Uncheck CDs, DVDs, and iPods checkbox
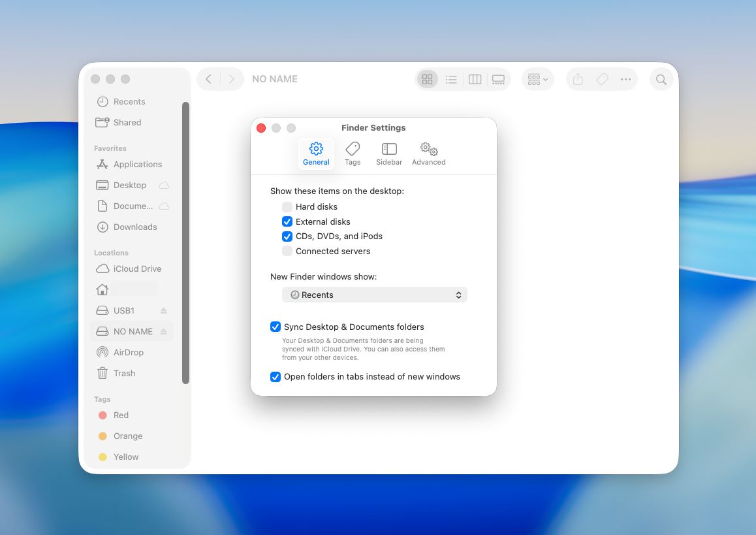Image resolution: width=756 pixels, height=535 pixels. click(x=287, y=236)
